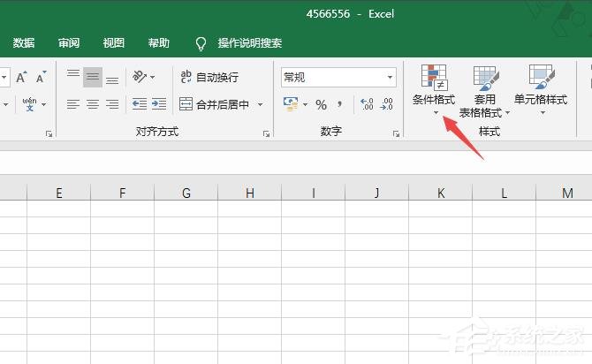Open the View (视图) ribbon tab

113,42
